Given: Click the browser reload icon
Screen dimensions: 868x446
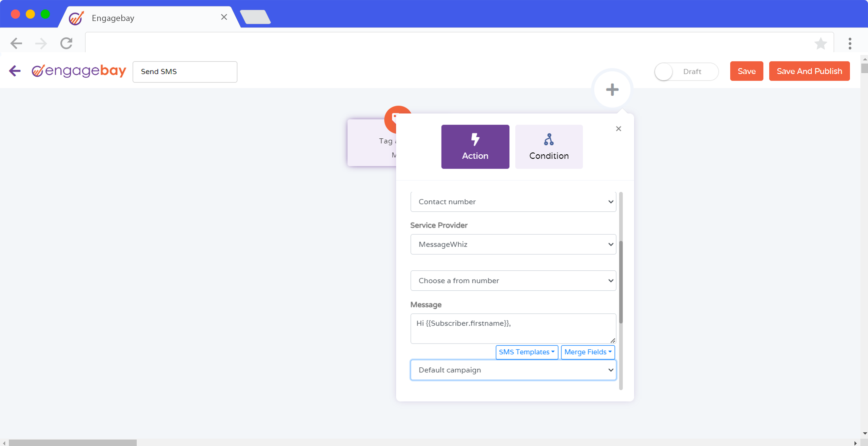Looking at the screenshot, I should click(66, 43).
